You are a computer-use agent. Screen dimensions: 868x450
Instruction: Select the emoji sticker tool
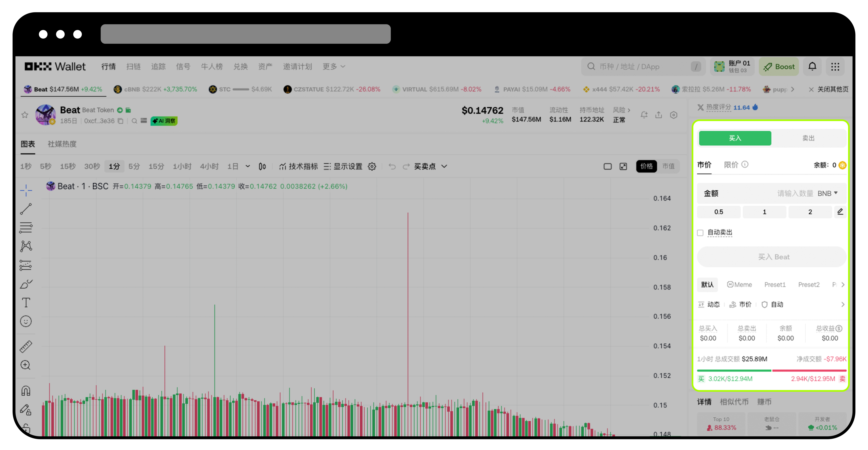[26, 321]
